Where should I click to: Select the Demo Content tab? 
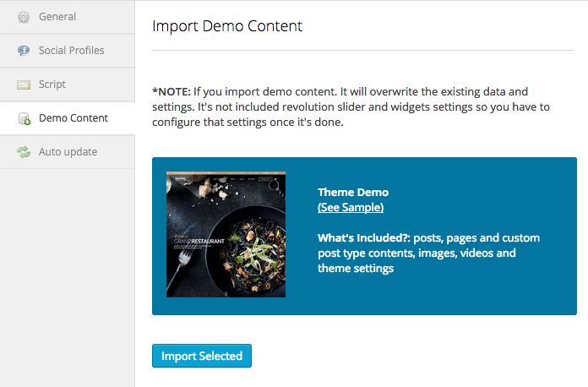[x=73, y=118]
